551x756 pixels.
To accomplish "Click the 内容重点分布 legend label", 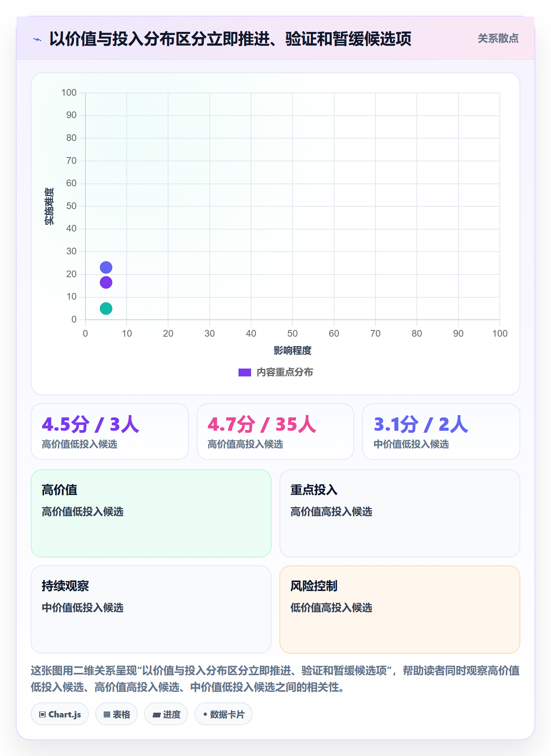I will coord(285,372).
